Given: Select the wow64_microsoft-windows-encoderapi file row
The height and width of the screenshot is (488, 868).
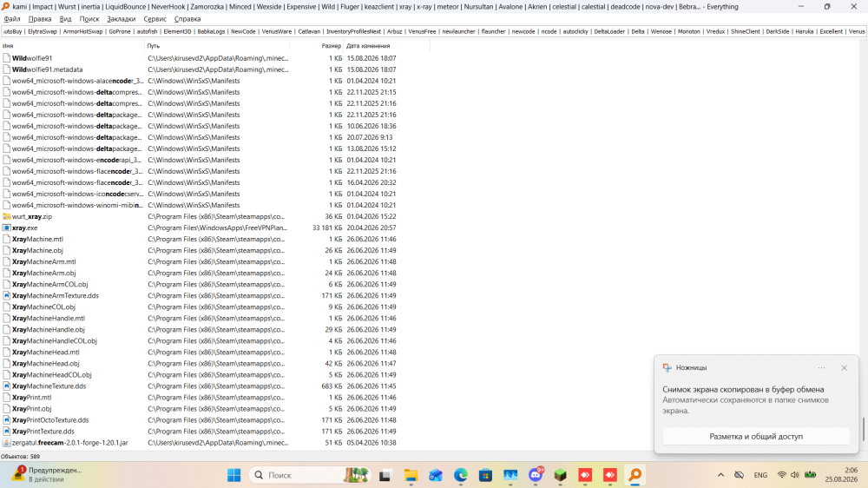Looking at the screenshot, I should pyautogui.click(x=214, y=160).
